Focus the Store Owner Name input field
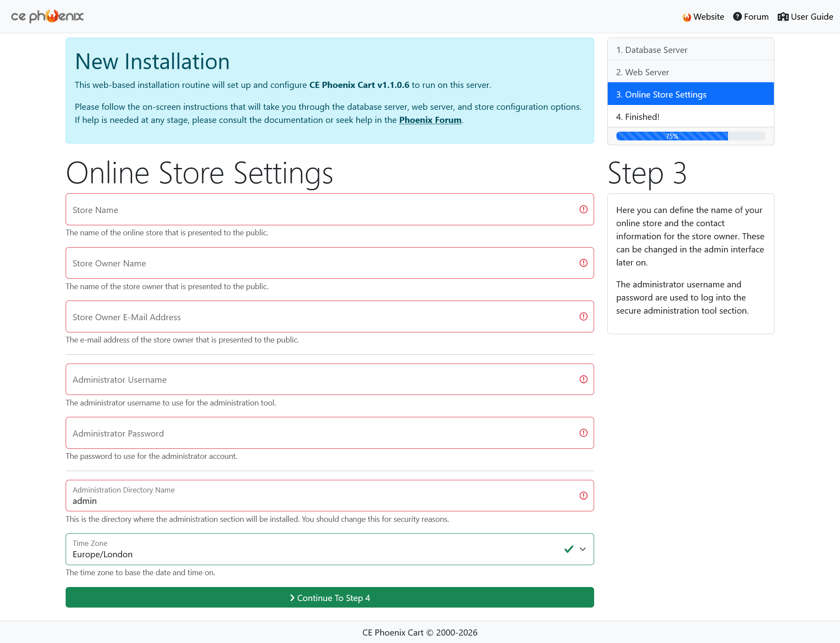 [330, 263]
